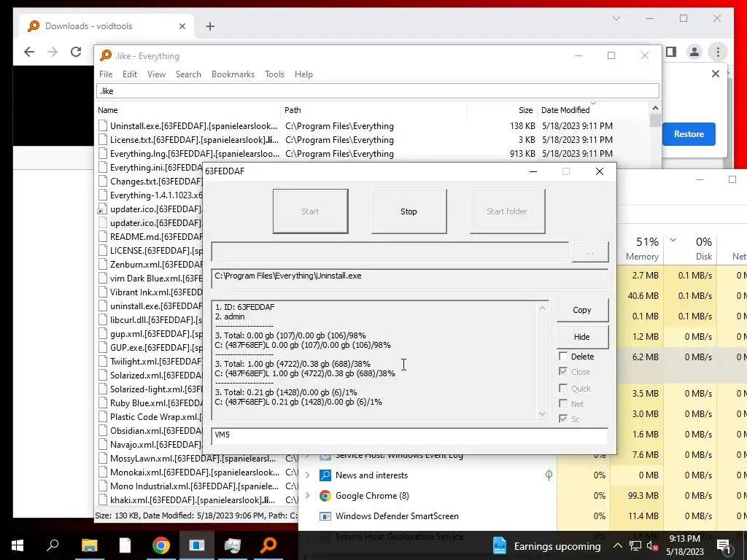
Task: Sort Task Manager by Memory column
Action: [642, 249]
